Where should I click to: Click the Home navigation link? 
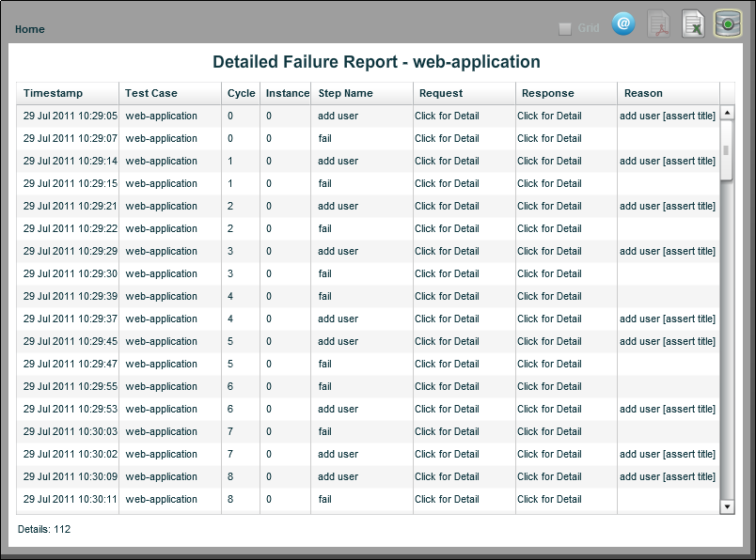pos(29,29)
